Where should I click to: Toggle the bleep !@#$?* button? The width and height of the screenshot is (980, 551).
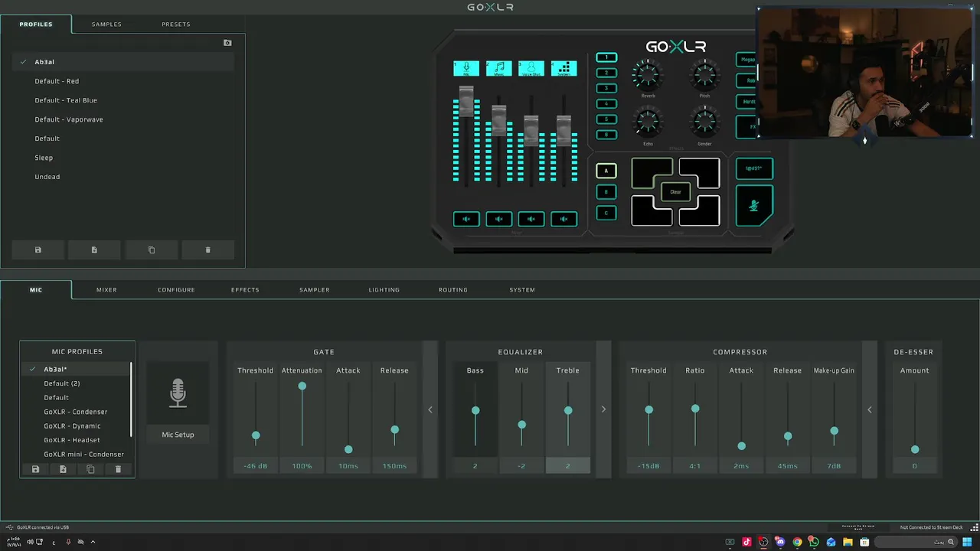coord(754,168)
